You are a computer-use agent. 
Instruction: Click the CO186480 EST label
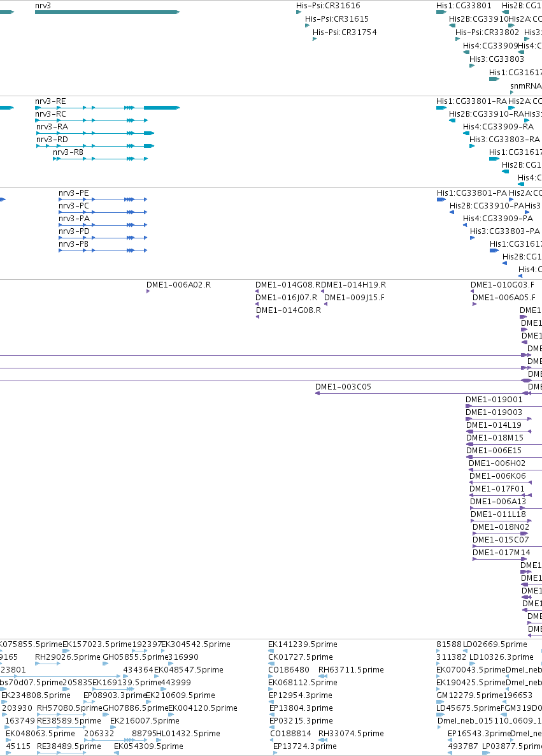point(289,670)
